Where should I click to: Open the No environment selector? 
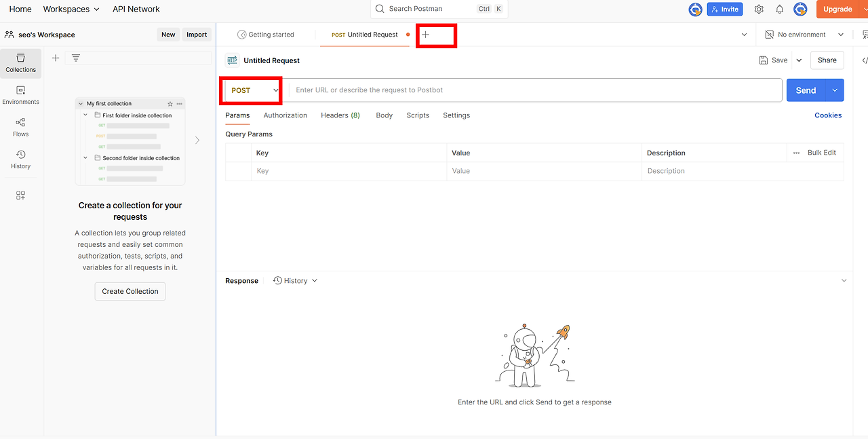click(x=804, y=35)
